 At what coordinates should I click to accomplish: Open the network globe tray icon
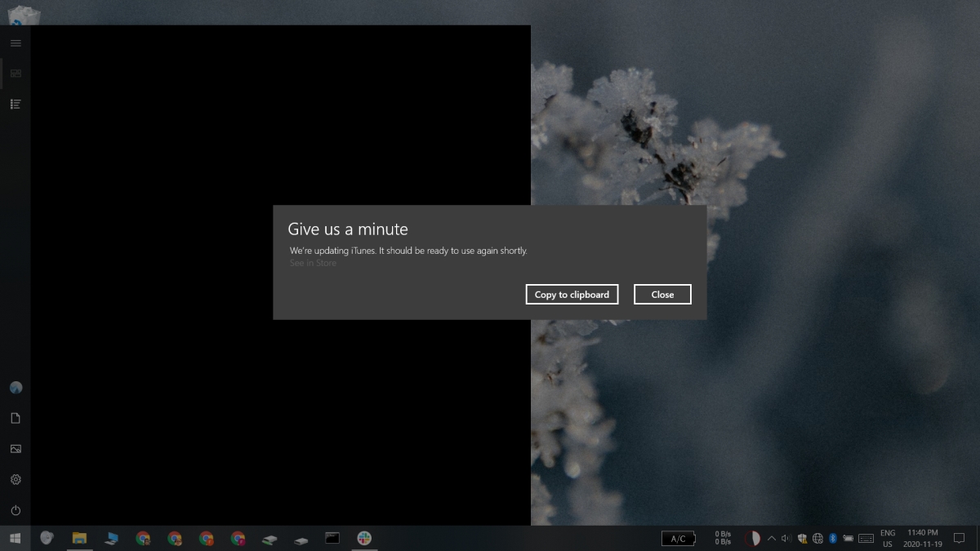click(x=817, y=539)
